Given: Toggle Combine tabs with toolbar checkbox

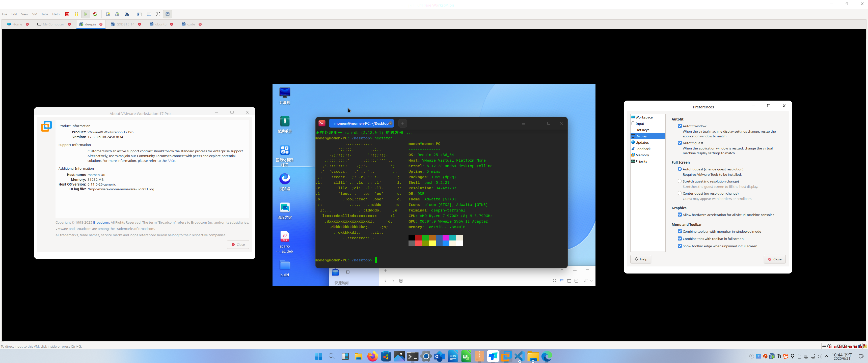Looking at the screenshot, I should tap(680, 239).
